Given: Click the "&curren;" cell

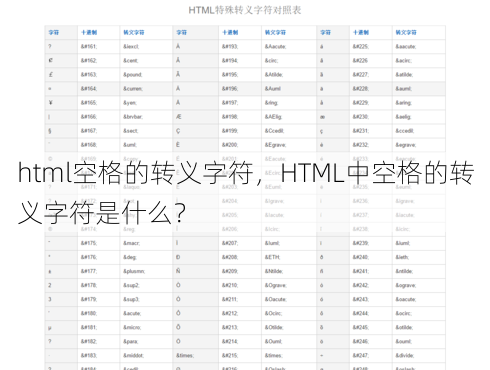Looking at the screenshot, I should (x=146, y=89).
